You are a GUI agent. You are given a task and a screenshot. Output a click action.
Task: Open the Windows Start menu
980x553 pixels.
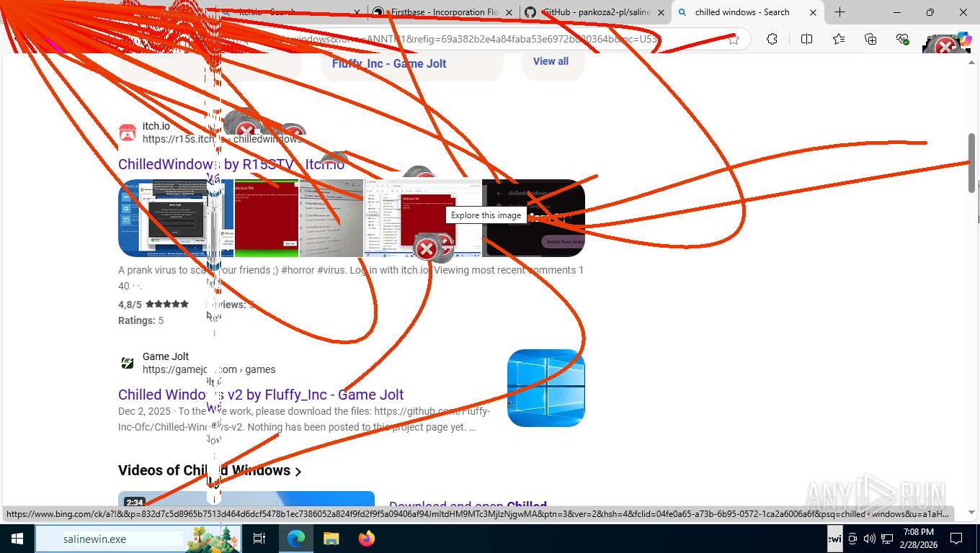pyautogui.click(x=17, y=539)
